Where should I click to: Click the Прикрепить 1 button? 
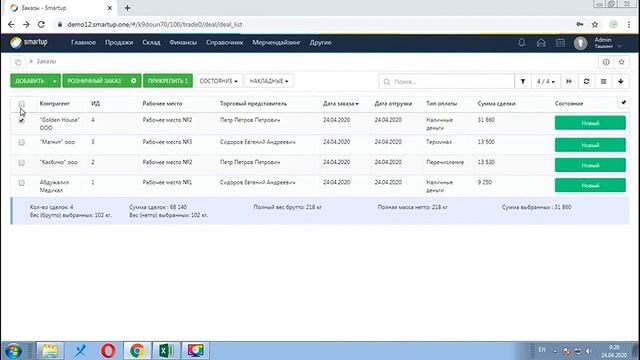[x=168, y=81]
